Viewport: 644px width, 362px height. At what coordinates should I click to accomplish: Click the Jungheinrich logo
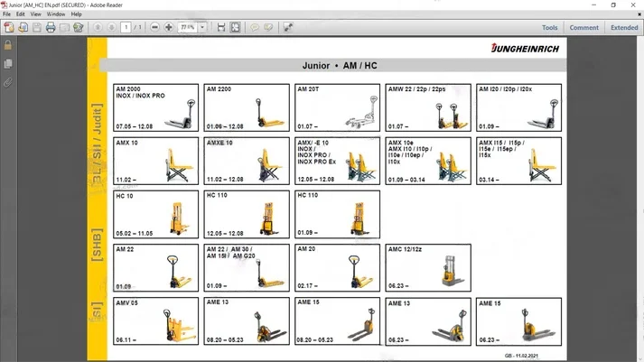pyautogui.click(x=525, y=49)
